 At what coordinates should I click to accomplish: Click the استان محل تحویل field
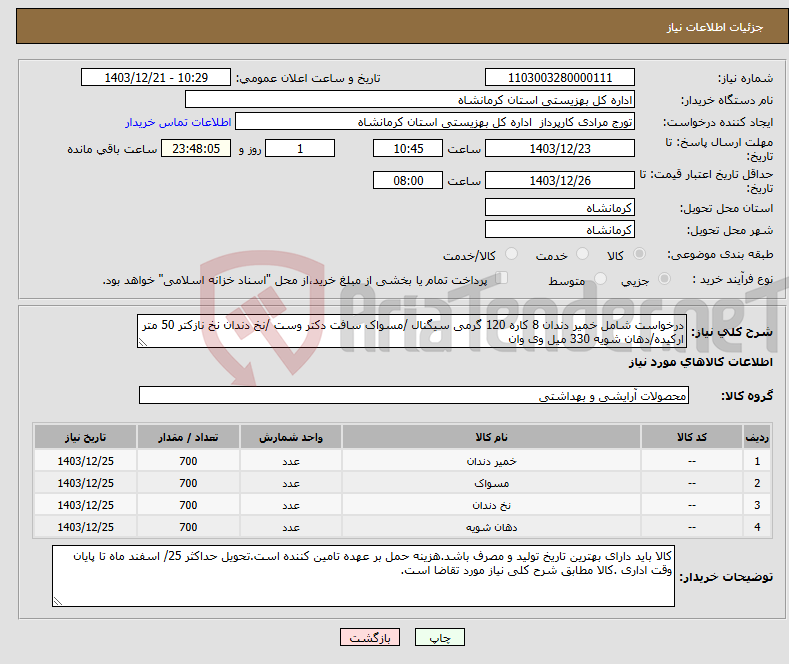(x=559, y=208)
